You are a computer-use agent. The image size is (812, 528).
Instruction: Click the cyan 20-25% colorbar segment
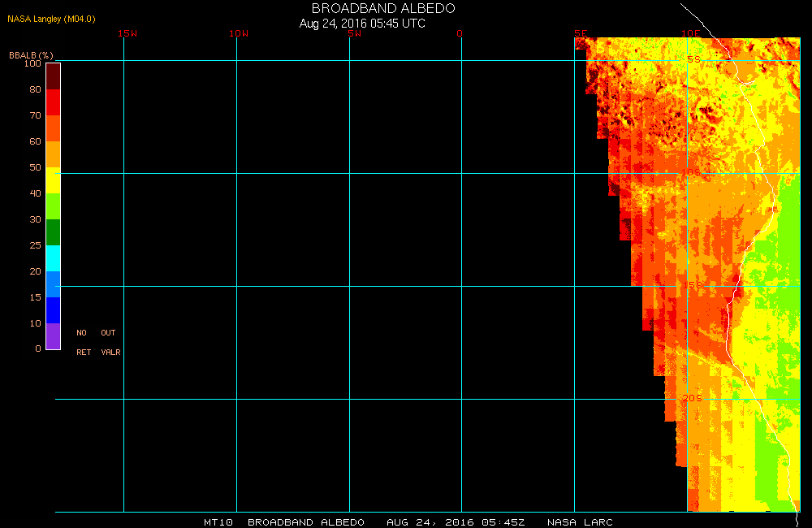(x=53, y=258)
